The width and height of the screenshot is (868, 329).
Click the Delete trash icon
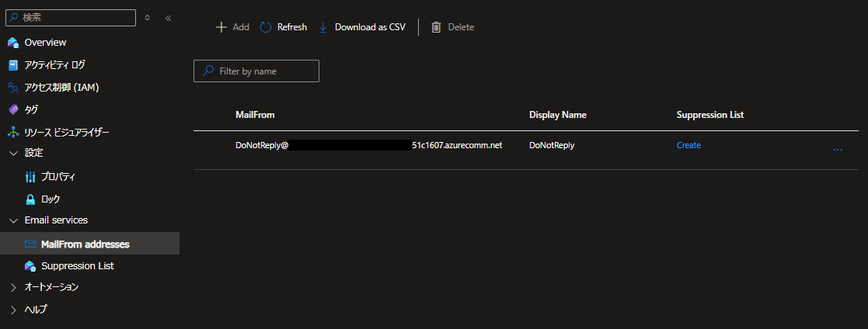pyautogui.click(x=437, y=27)
